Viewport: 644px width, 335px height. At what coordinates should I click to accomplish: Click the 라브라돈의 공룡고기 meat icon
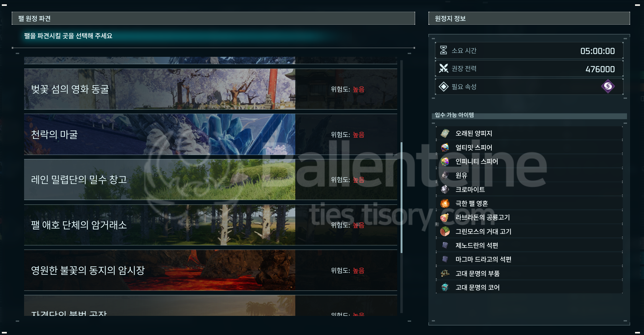pyautogui.click(x=445, y=217)
